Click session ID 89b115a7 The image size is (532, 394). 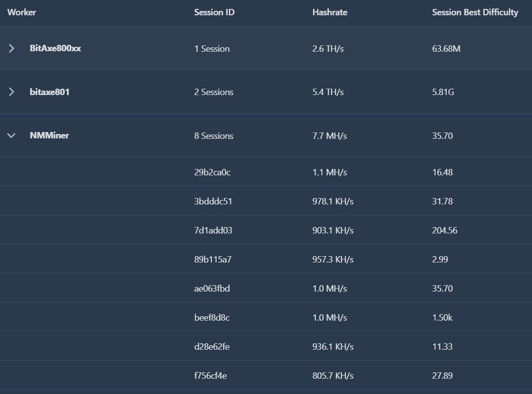pos(213,259)
